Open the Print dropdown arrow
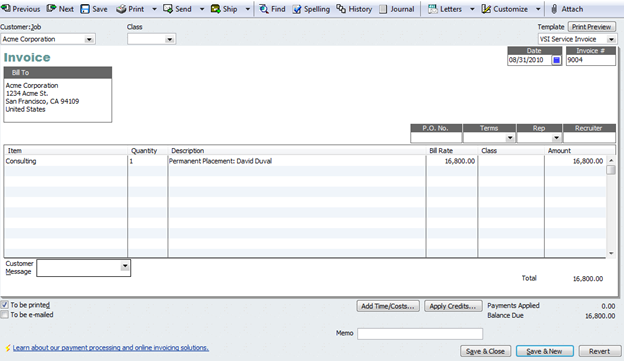This screenshot has width=624, height=361. pyautogui.click(x=154, y=9)
